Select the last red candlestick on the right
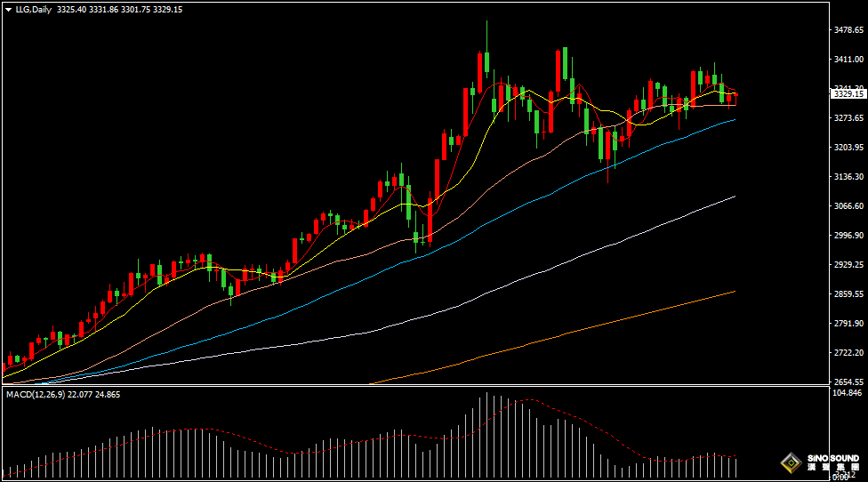 click(x=735, y=98)
